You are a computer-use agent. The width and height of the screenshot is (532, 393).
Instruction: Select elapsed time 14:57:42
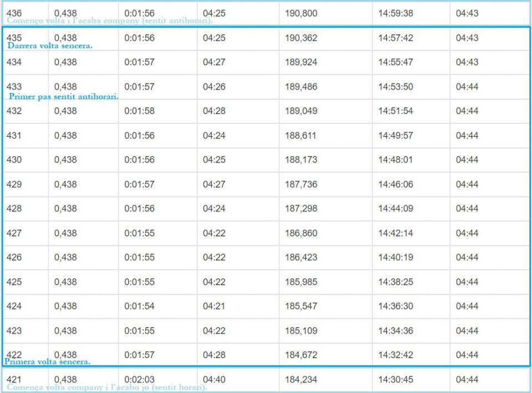click(396, 38)
